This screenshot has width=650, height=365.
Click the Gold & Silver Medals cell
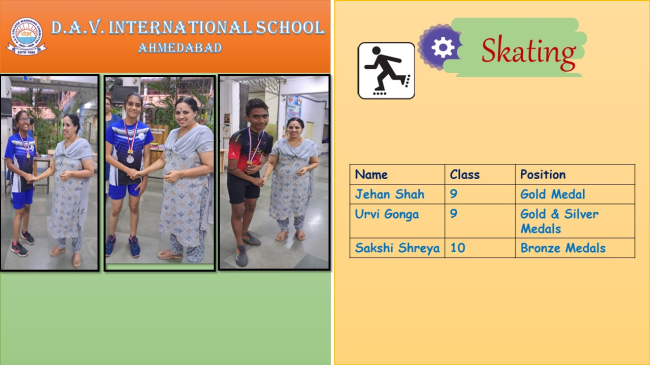click(x=575, y=221)
